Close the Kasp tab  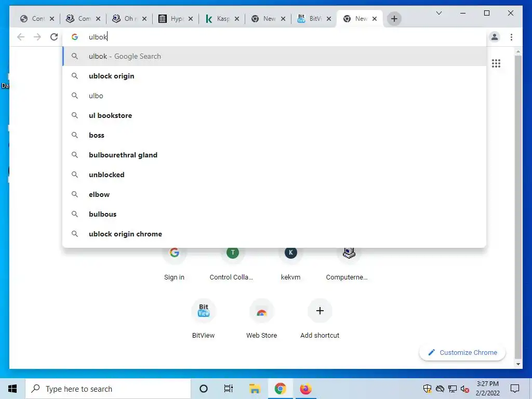tap(237, 19)
